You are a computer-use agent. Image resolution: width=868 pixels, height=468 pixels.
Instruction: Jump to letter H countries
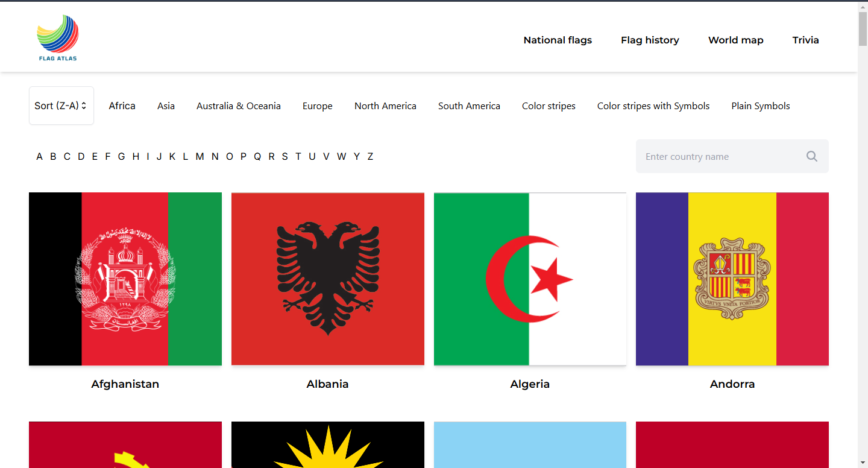point(136,156)
